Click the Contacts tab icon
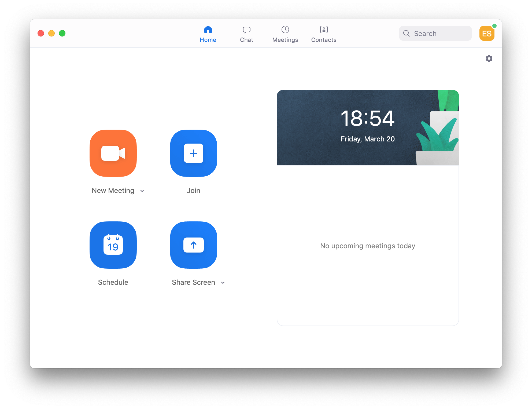Image resolution: width=532 pixels, height=409 pixels. point(323,30)
